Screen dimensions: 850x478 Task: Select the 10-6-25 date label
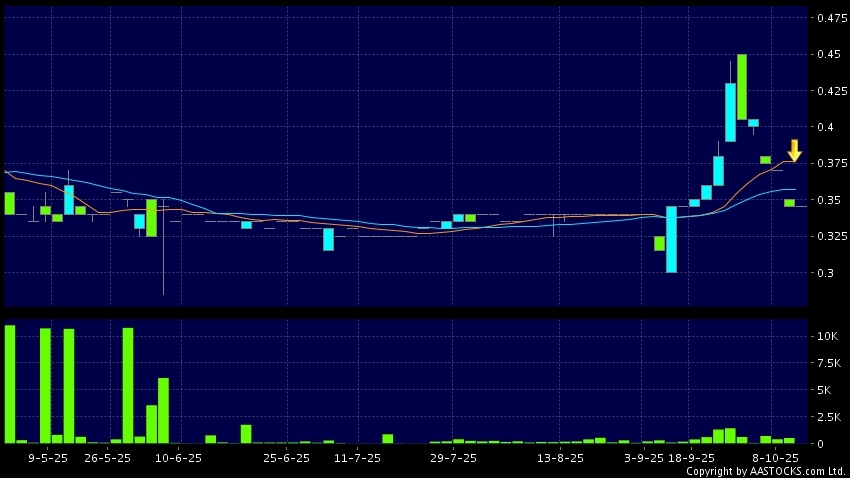point(181,458)
